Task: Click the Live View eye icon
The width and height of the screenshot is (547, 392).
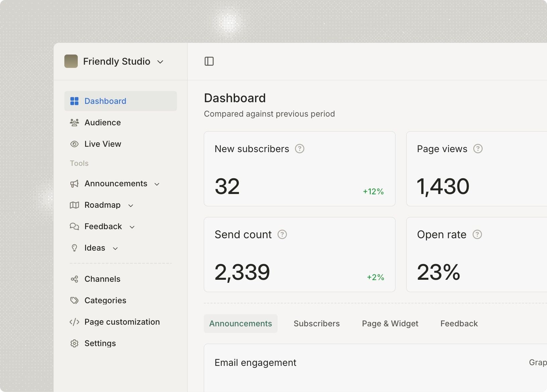Action: pos(74,144)
